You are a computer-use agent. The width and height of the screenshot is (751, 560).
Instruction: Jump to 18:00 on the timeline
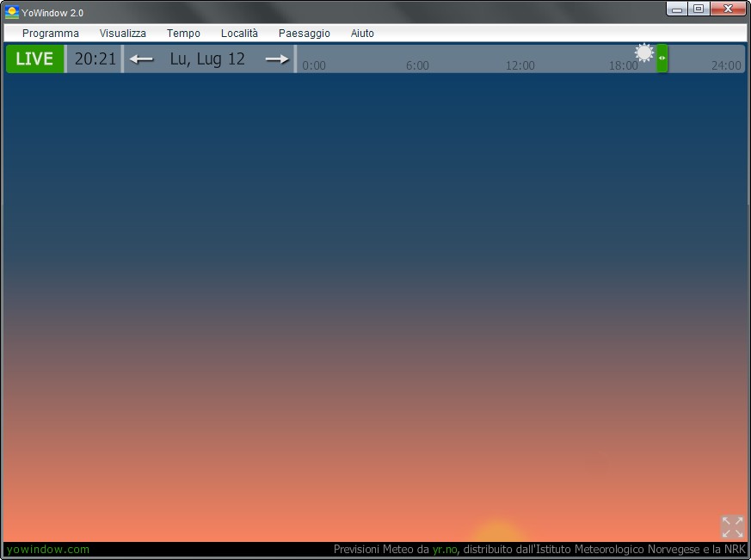pyautogui.click(x=623, y=65)
